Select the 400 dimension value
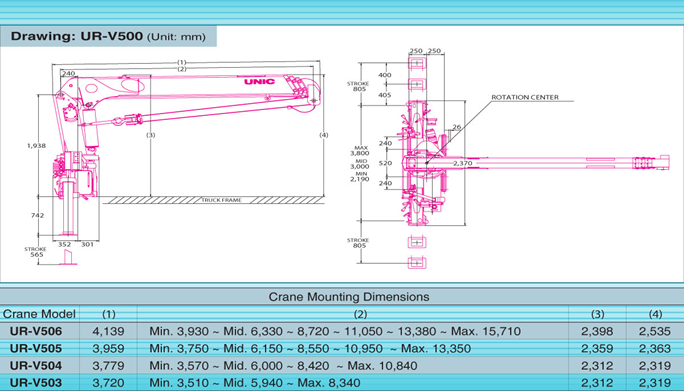 pyautogui.click(x=385, y=75)
